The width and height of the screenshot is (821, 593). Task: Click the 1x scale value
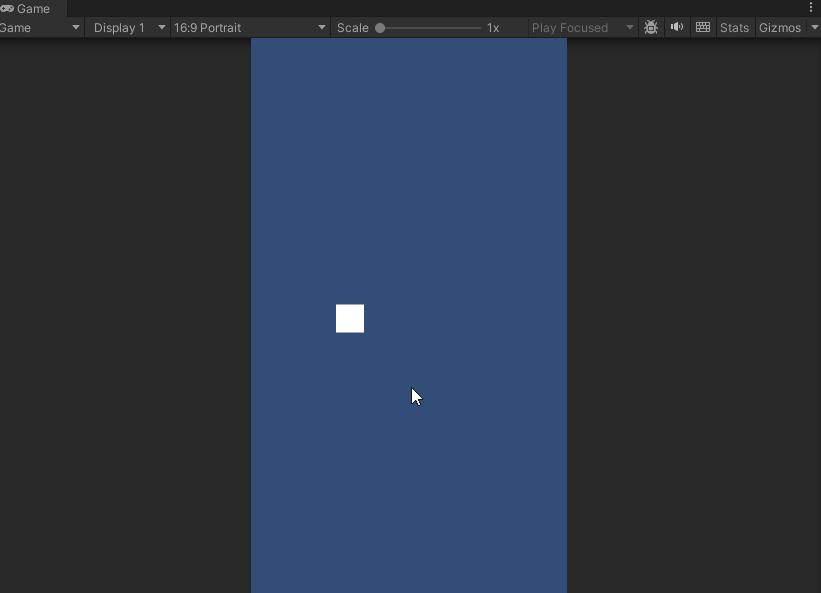(x=493, y=28)
